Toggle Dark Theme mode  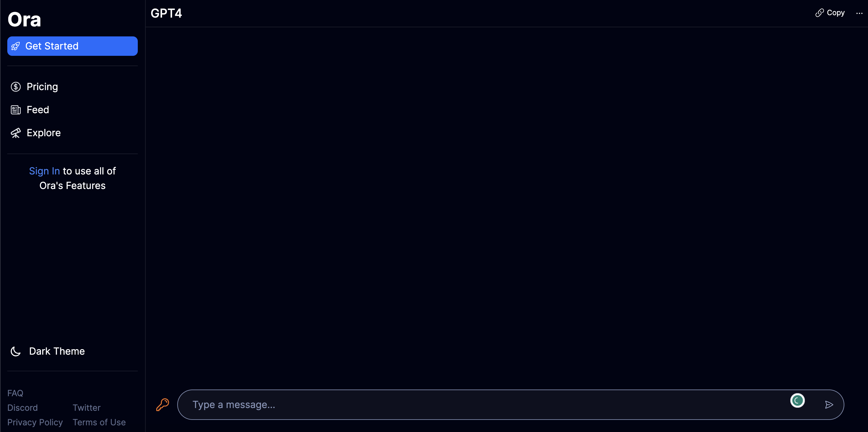tap(56, 351)
